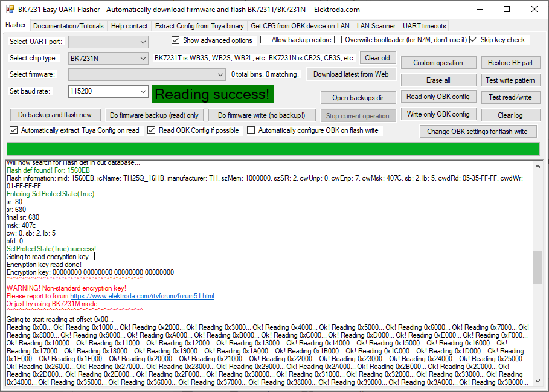Click Change OBK settings for flash write

[477, 132]
